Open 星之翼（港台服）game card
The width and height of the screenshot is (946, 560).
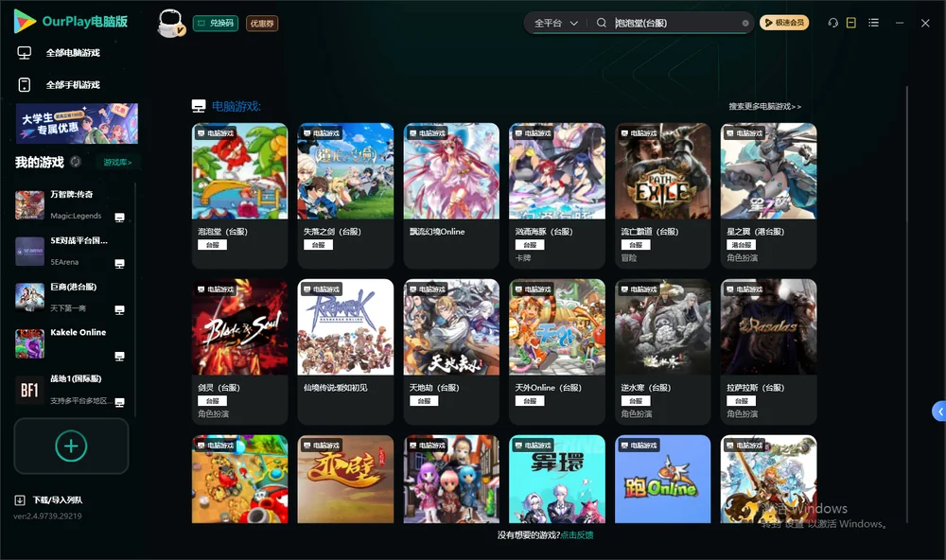coord(768,196)
